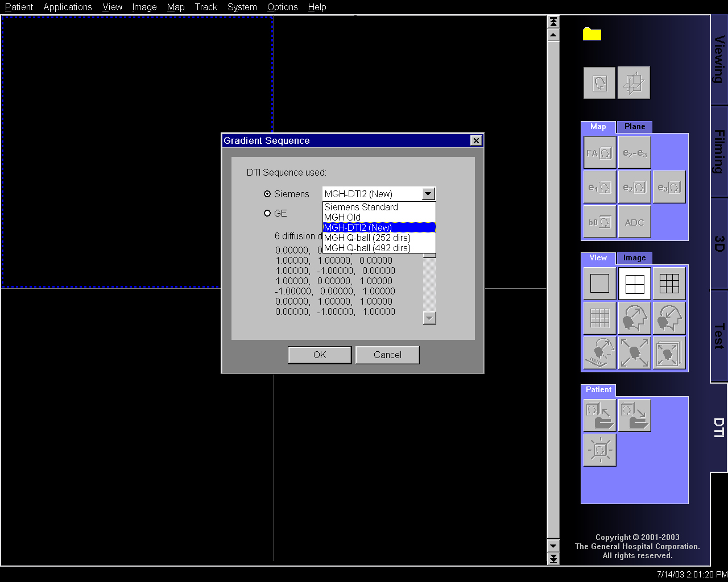The image size is (728, 582).
Task: Click the fit-all-images stacked icon
Action: tap(669, 353)
